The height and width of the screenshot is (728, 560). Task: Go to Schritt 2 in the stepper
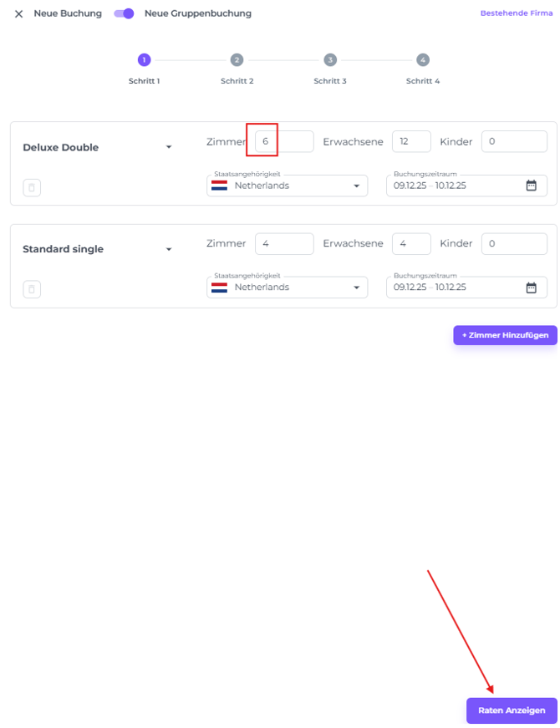pyautogui.click(x=237, y=60)
